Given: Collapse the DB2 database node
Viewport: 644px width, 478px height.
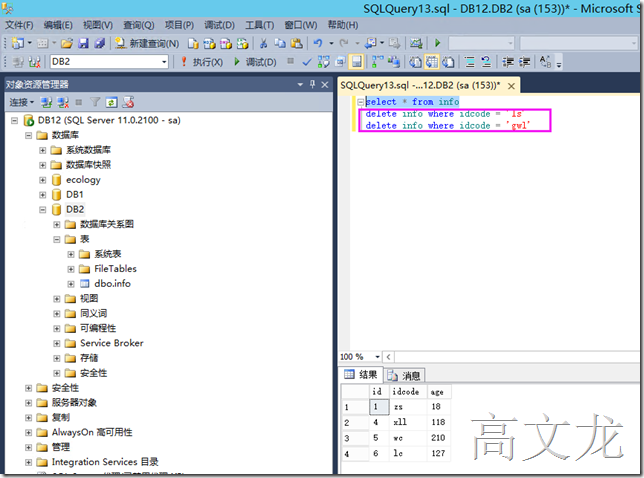Looking at the screenshot, I should pyautogui.click(x=42, y=209).
